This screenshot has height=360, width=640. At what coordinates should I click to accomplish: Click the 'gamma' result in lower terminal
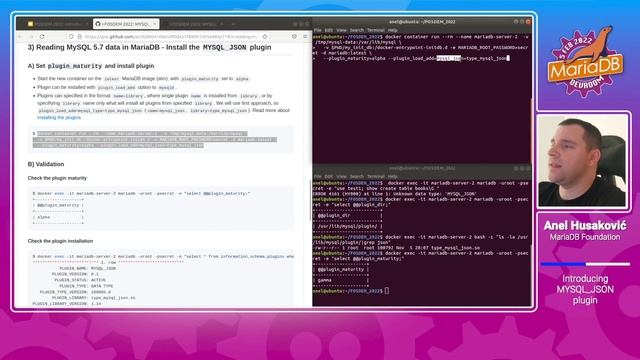click(324, 280)
